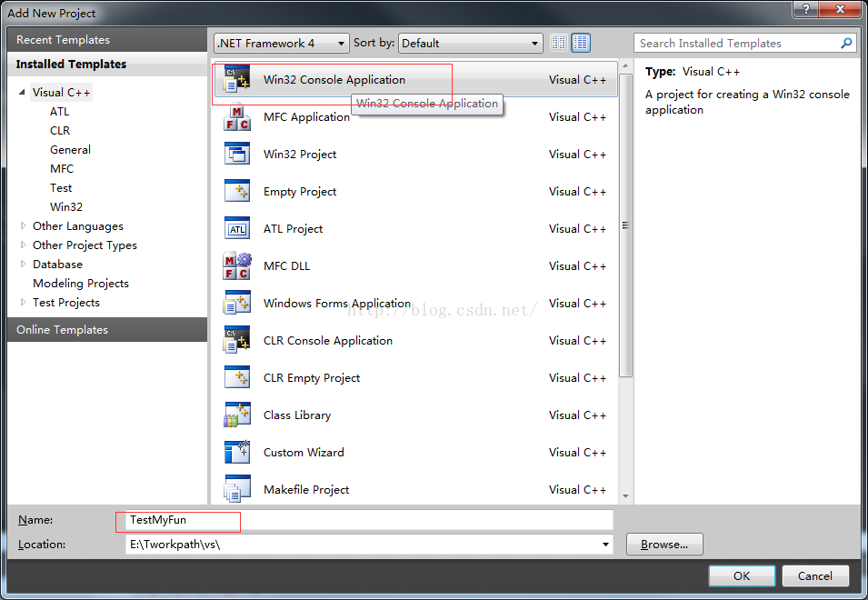Select the CLR Console Application icon
This screenshot has width=868, height=600.
click(237, 340)
